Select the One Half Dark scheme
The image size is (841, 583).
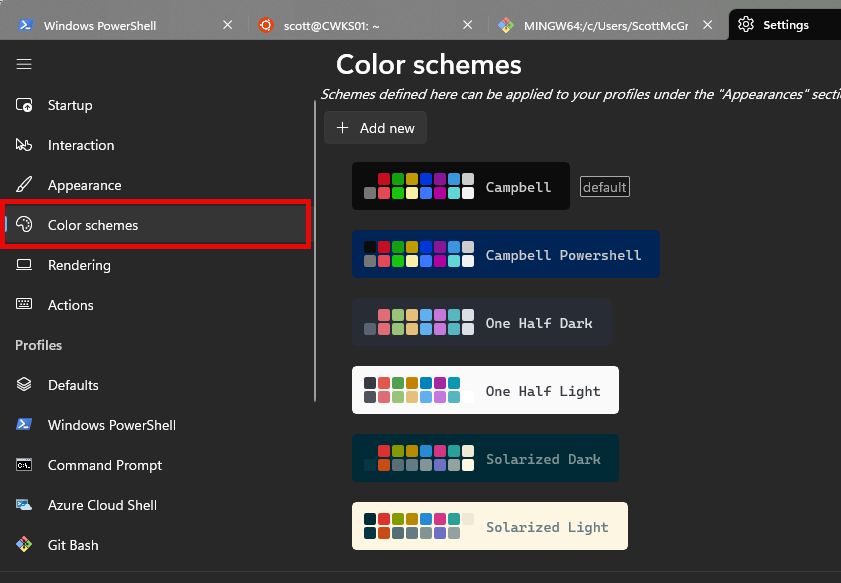click(x=481, y=322)
